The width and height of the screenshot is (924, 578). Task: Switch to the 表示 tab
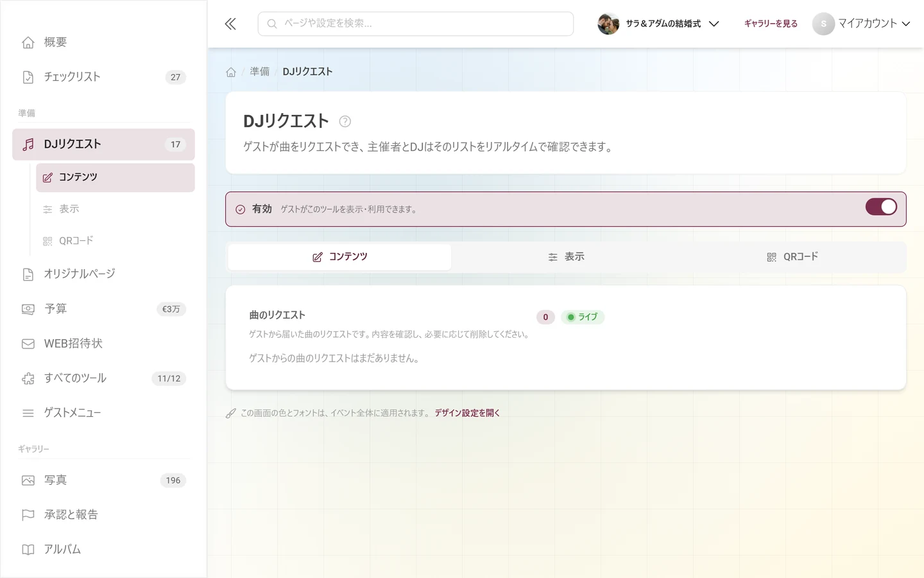point(566,257)
